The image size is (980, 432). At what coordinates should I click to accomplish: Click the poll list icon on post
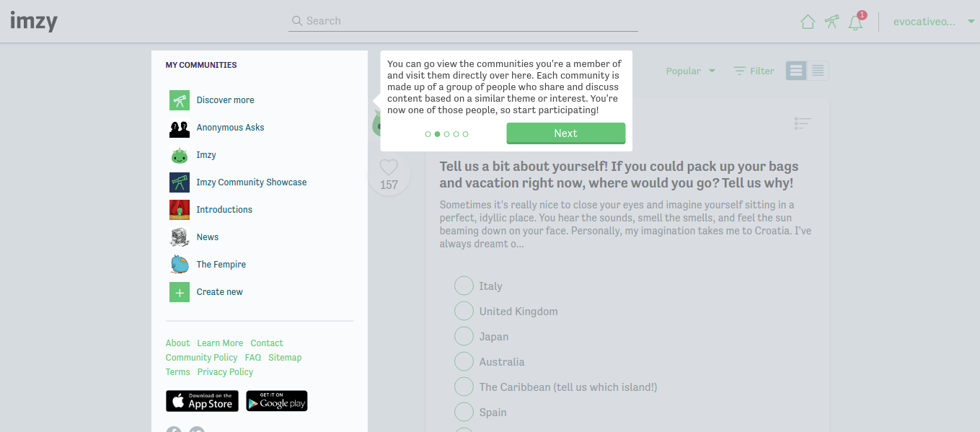[803, 124]
